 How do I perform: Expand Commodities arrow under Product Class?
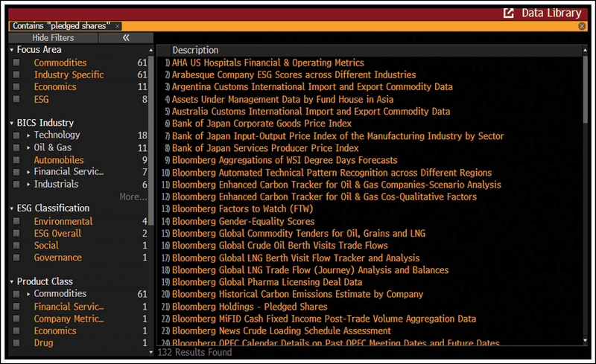point(28,294)
